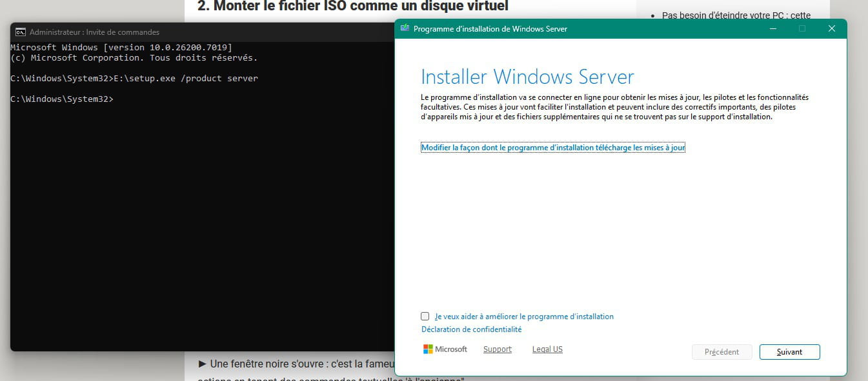Minimize the Windows Server setup window
Viewport: 868px width, 381px height.
772,28
